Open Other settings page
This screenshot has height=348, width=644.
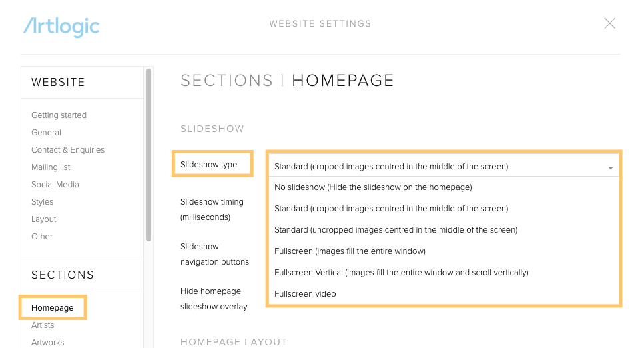tap(42, 237)
